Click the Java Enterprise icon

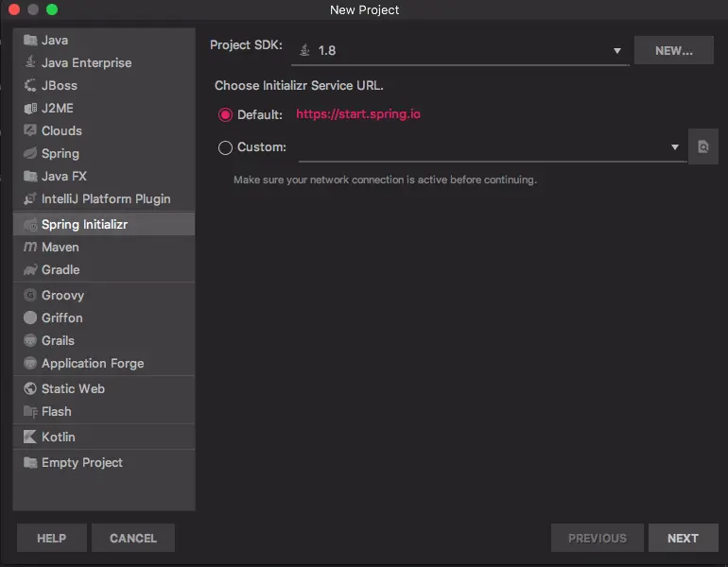click(30, 62)
